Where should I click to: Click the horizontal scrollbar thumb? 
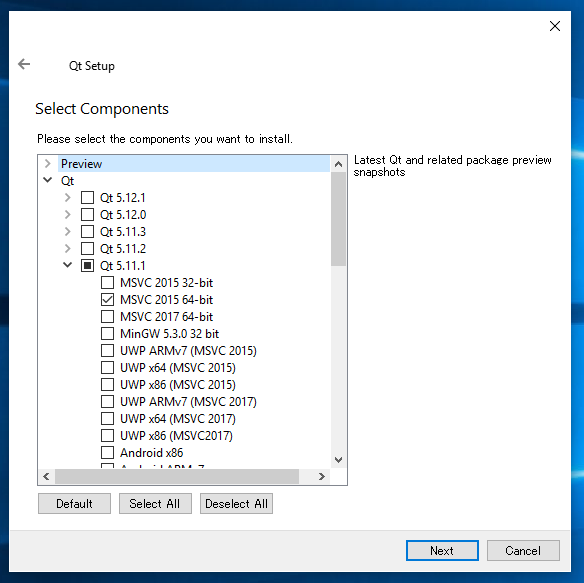tap(177, 476)
